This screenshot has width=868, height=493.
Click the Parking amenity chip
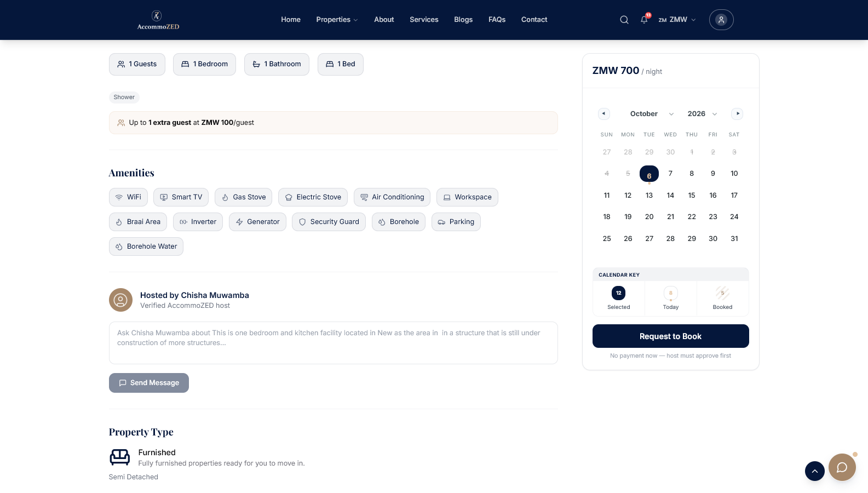[x=456, y=222]
